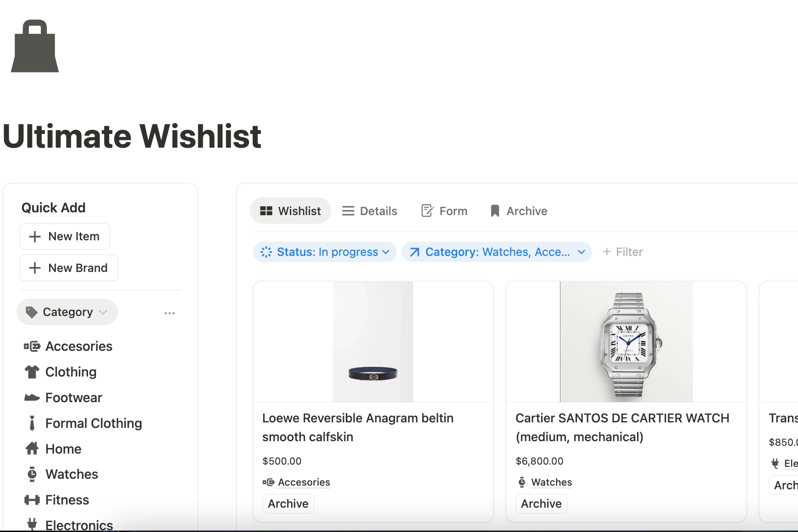Open the Status: In progress filter dropdown
Screen dimensions: 798x532
[x=325, y=252]
